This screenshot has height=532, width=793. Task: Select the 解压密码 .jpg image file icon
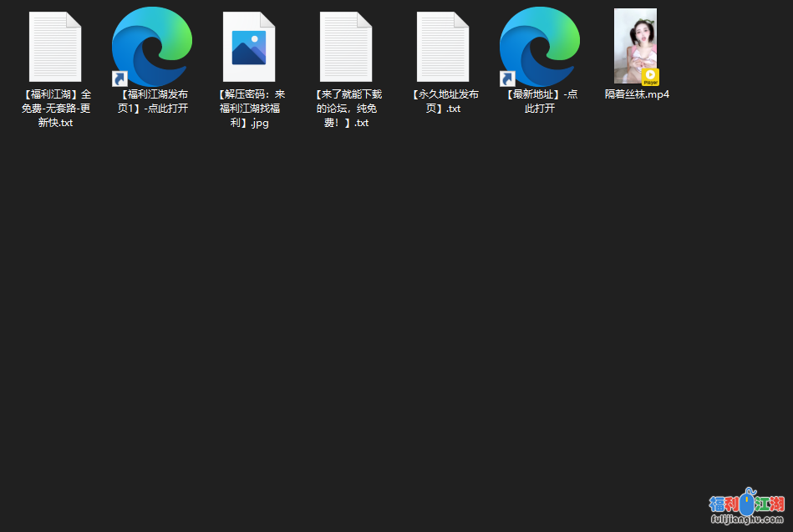tap(249, 47)
